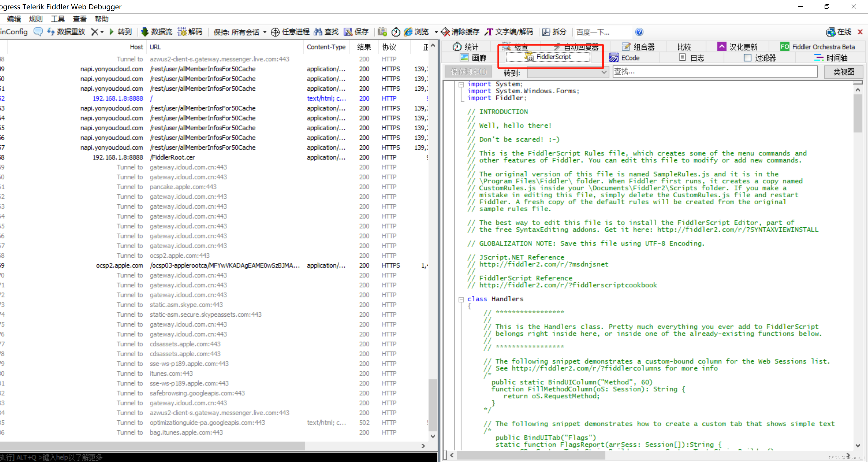Open the 文字编/解码 text wizard tool
868x462 pixels.
509,32
